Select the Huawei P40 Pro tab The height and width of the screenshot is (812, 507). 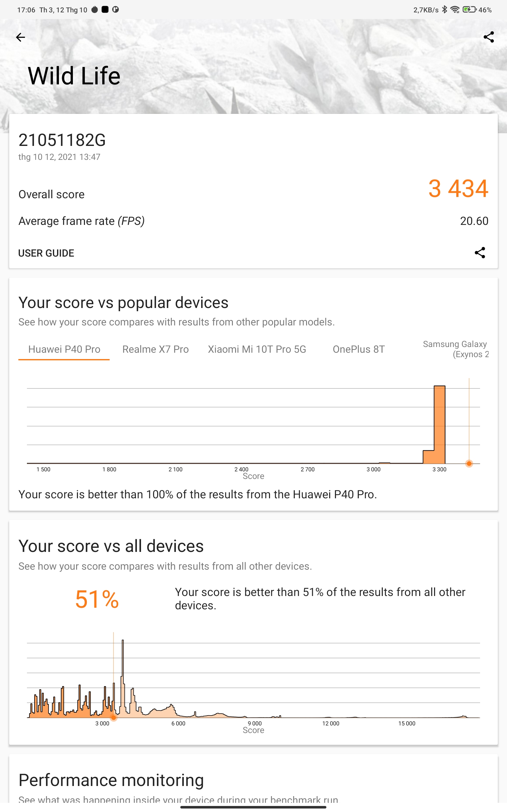tap(64, 349)
